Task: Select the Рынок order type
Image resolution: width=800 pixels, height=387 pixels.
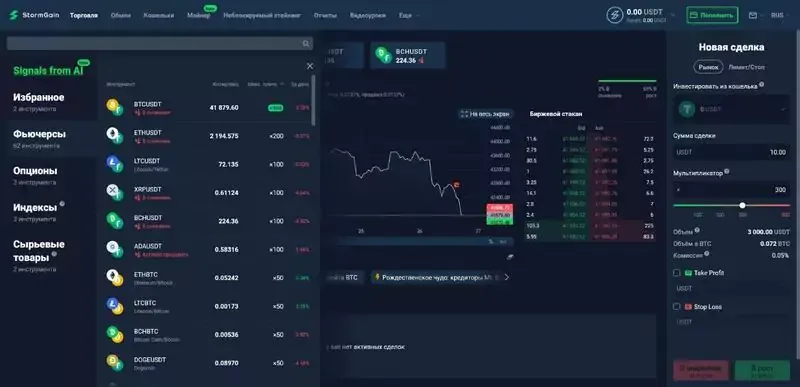Action: pyautogui.click(x=708, y=67)
